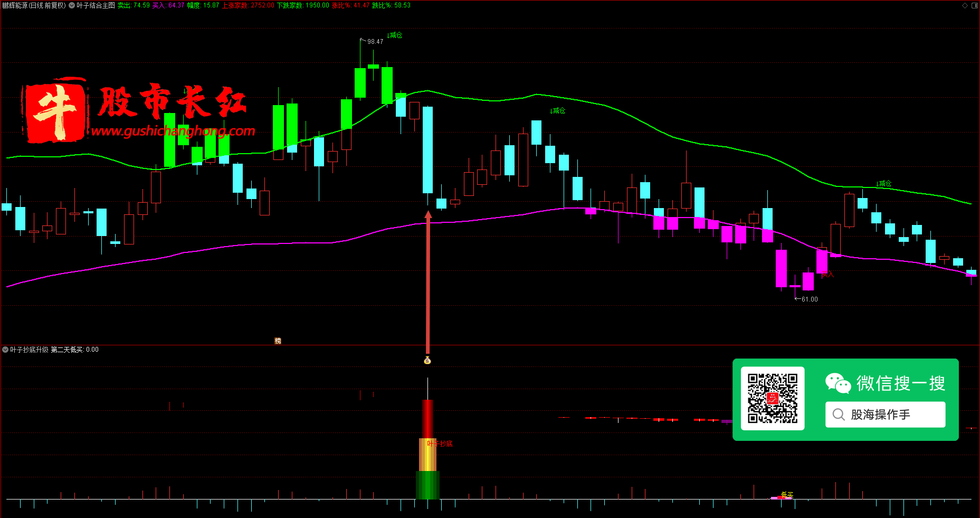Image resolution: width=980 pixels, height=518 pixels.
Task: Click the yellow 低买 signal label
Action: (x=787, y=495)
